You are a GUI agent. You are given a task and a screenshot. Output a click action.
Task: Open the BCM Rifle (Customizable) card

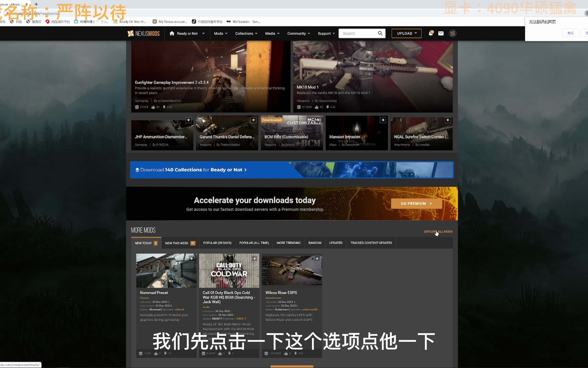tap(292, 133)
